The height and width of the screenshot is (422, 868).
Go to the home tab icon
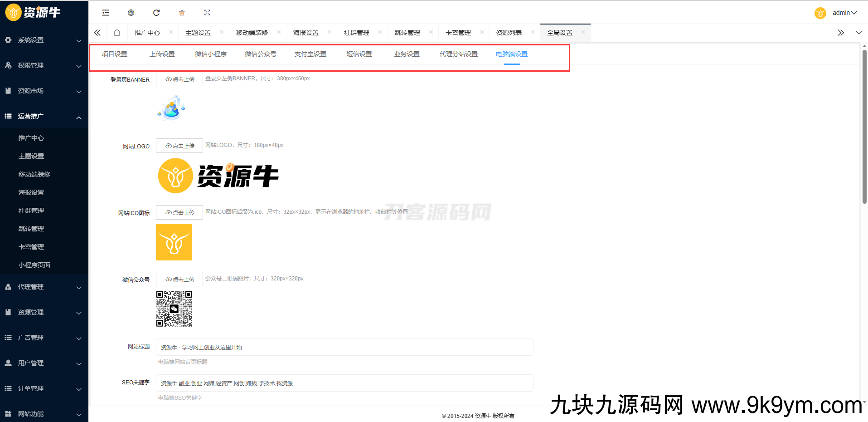point(117,33)
